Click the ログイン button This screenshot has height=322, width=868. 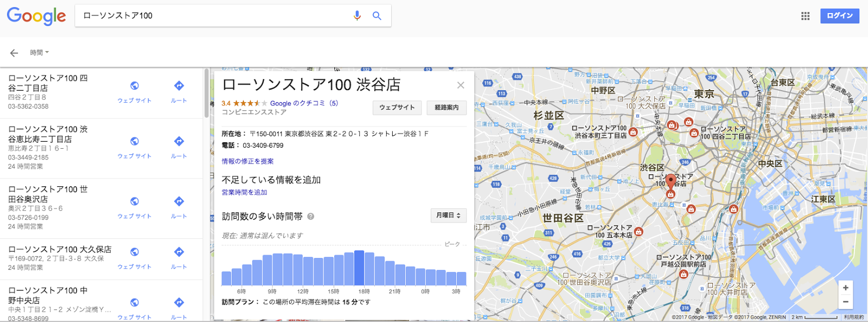coord(840,16)
